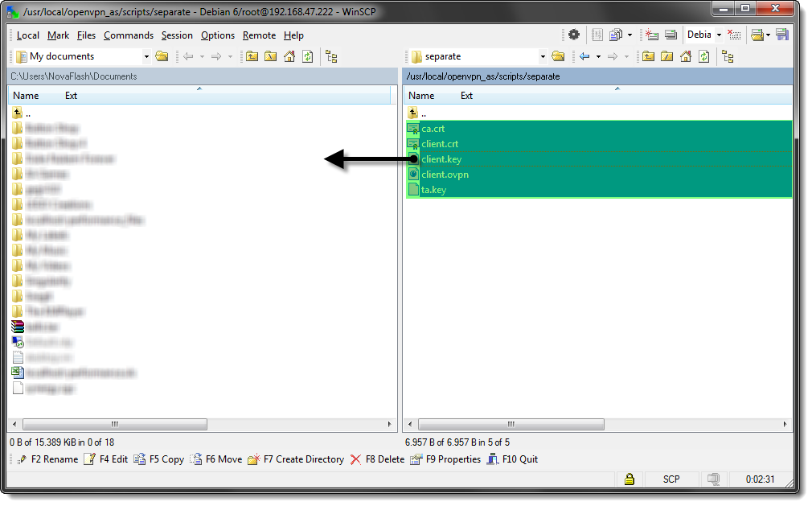Click local parent directory '..' entry
The height and width of the screenshot is (506, 812).
pos(22,113)
